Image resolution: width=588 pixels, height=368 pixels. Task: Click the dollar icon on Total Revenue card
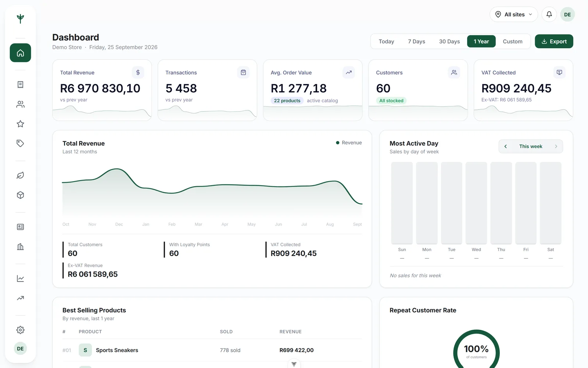click(138, 72)
